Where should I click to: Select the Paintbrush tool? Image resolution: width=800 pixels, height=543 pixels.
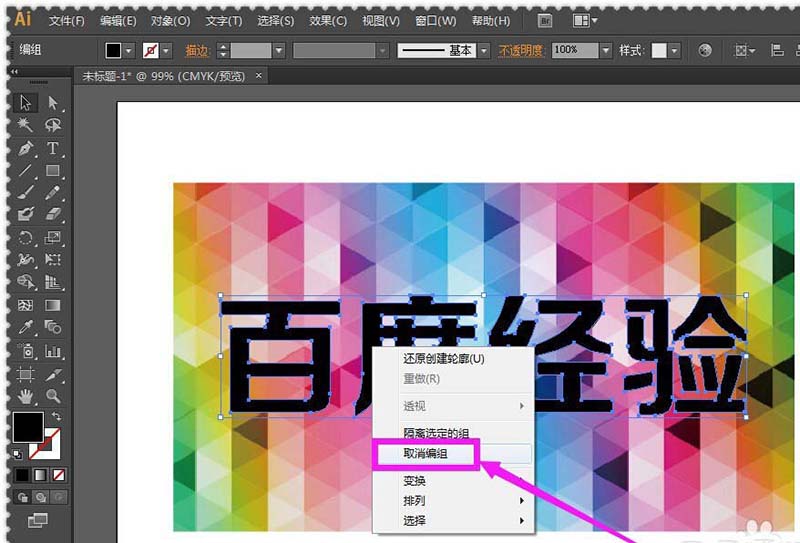click(x=25, y=192)
